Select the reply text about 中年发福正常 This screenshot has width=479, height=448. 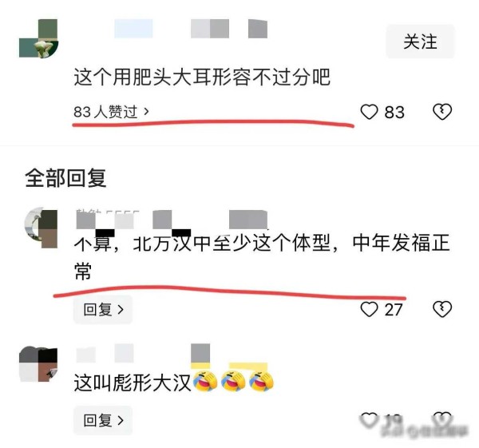262,256
